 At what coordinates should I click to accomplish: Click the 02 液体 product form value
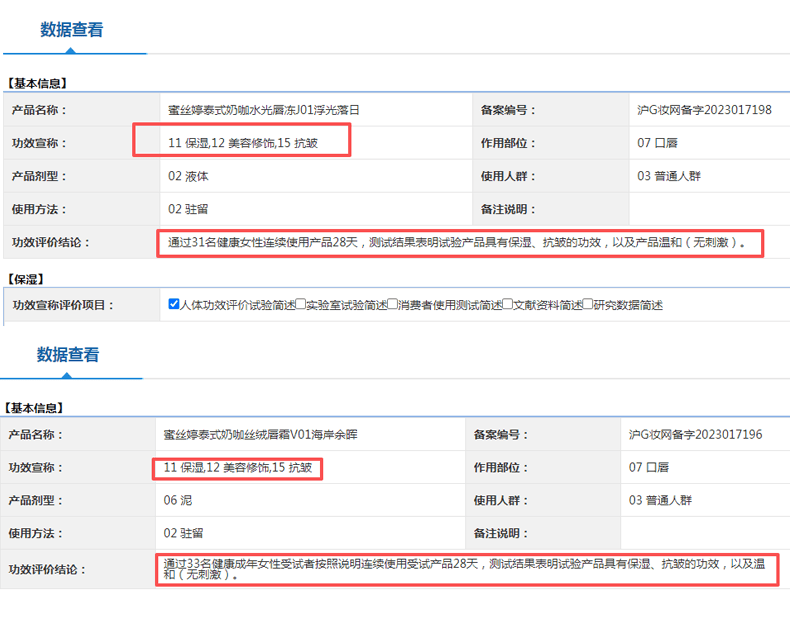tap(188, 177)
